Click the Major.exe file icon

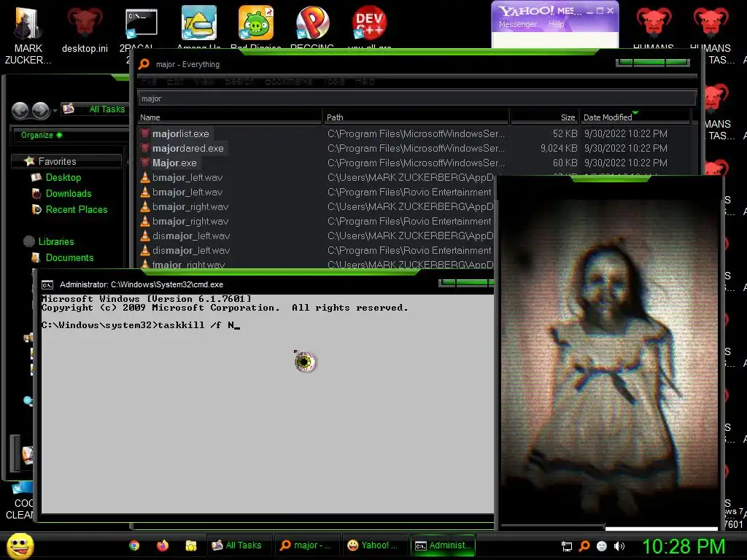tap(145, 163)
